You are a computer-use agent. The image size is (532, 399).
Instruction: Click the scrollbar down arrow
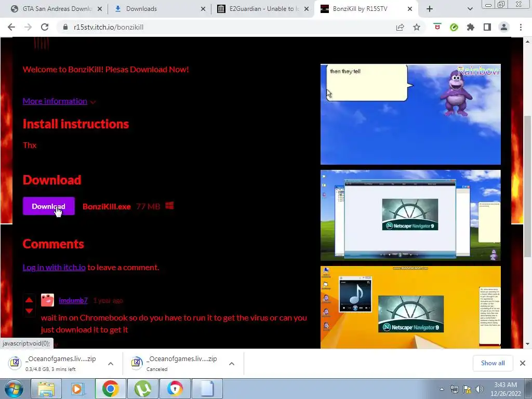pyautogui.click(x=527, y=344)
